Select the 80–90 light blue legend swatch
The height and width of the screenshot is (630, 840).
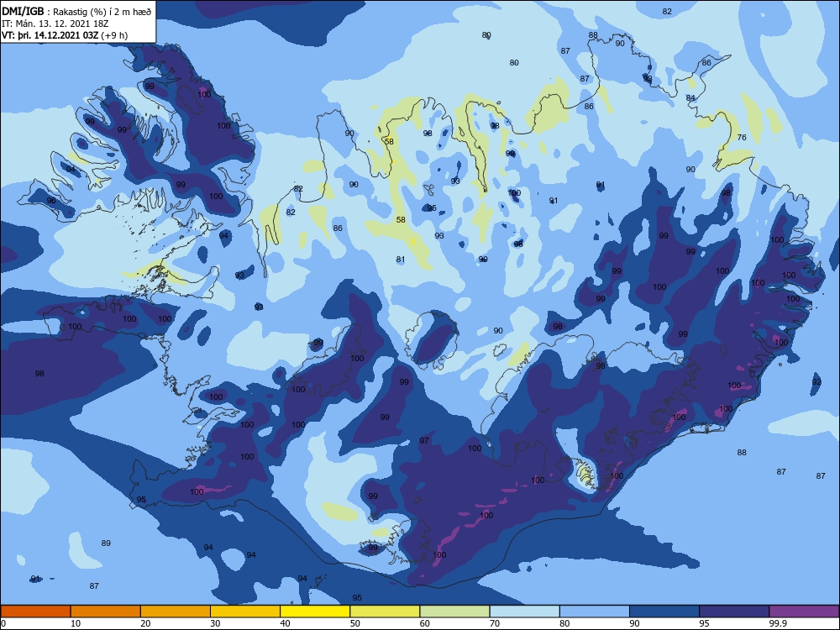(595, 612)
